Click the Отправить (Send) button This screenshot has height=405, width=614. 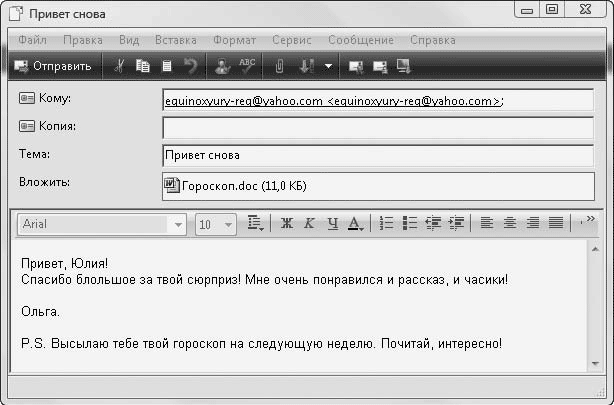point(54,67)
